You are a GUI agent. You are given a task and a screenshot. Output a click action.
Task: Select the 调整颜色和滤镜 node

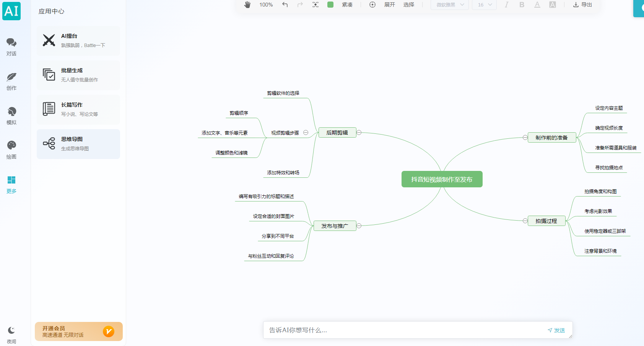(x=232, y=153)
